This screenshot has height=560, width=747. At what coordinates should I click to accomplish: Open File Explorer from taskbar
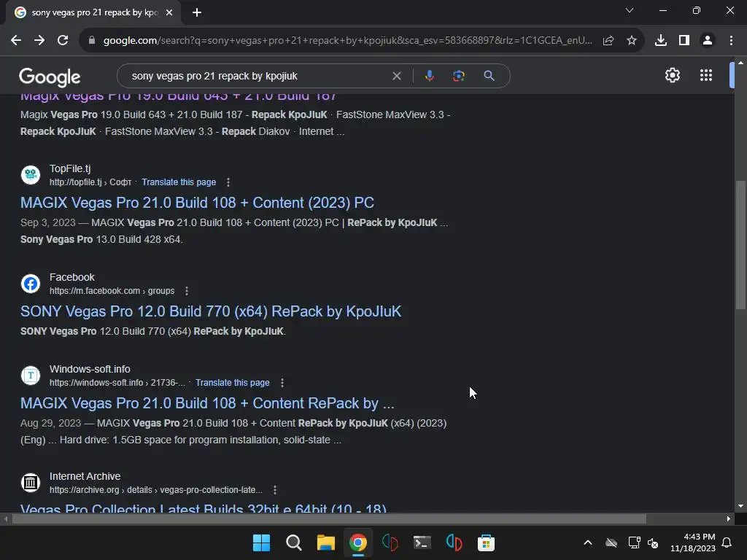coord(326,542)
